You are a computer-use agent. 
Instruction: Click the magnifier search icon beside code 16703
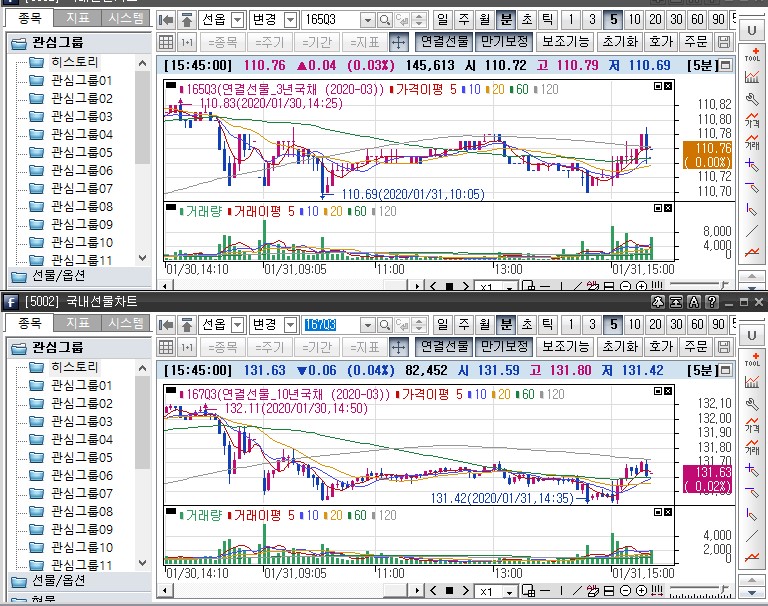[385, 325]
